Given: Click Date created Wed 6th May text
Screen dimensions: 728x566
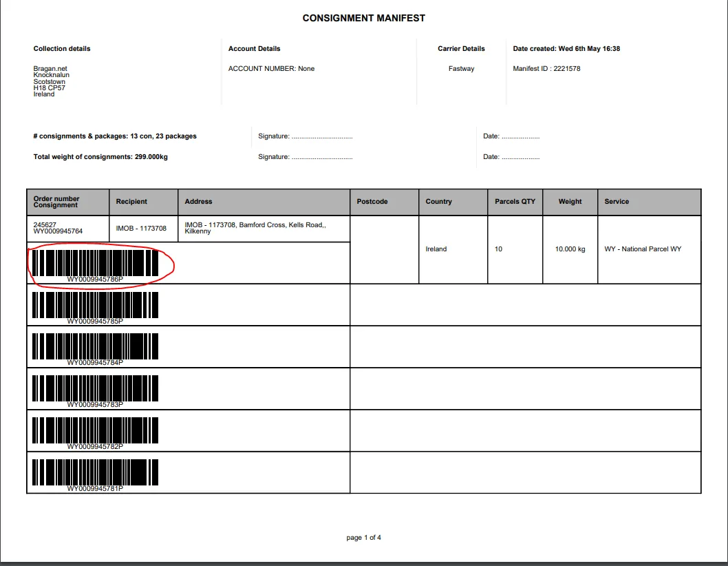Looking at the screenshot, I should click(566, 49).
